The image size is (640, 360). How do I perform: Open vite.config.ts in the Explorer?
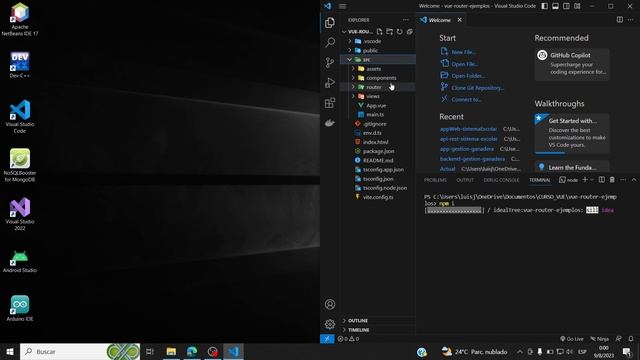378,197
